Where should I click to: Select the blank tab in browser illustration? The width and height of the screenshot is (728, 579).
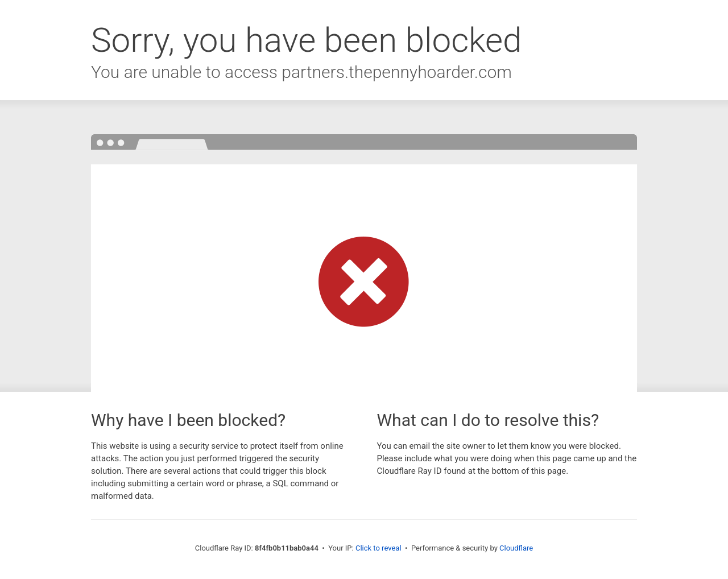(x=172, y=144)
